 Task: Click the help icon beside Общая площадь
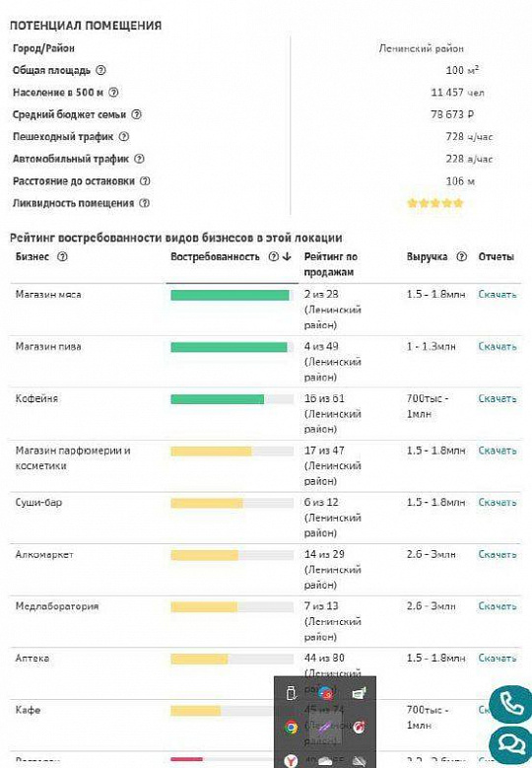tap(100, 70)
